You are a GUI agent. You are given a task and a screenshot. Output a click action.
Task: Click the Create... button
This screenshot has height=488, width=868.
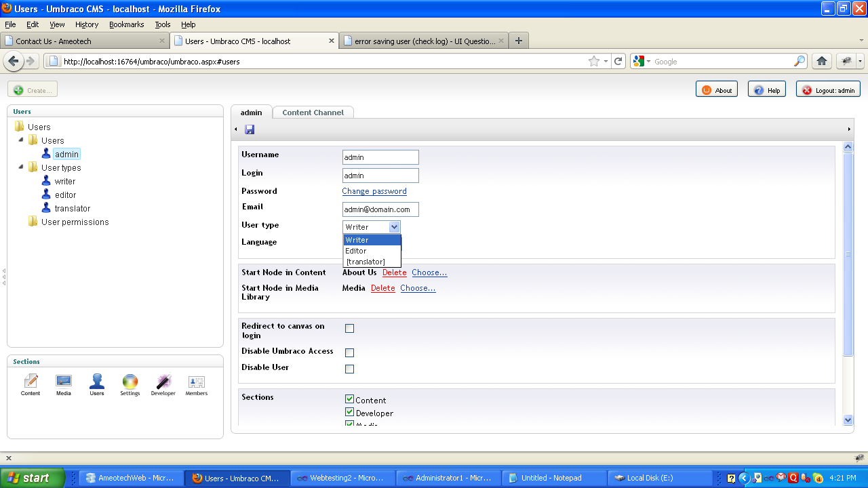click(33, 89)
